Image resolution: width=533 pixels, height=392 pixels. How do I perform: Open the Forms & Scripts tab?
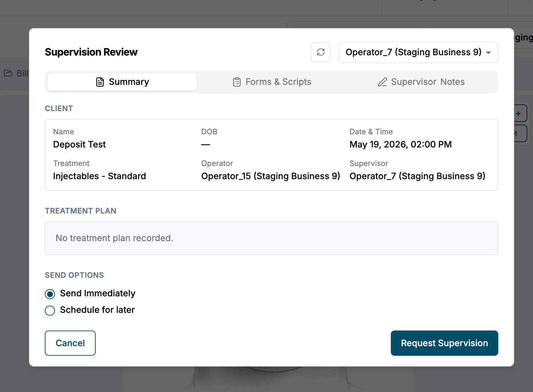(x=272, y=82)
